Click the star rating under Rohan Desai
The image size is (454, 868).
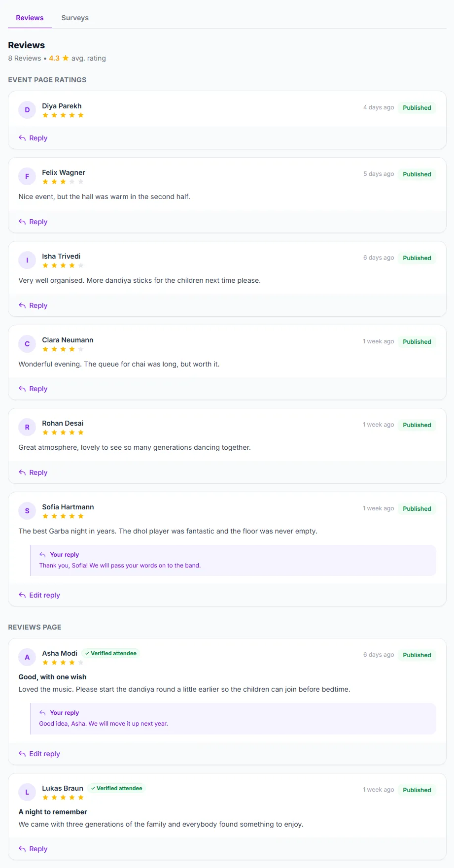[x=63, y=433]
